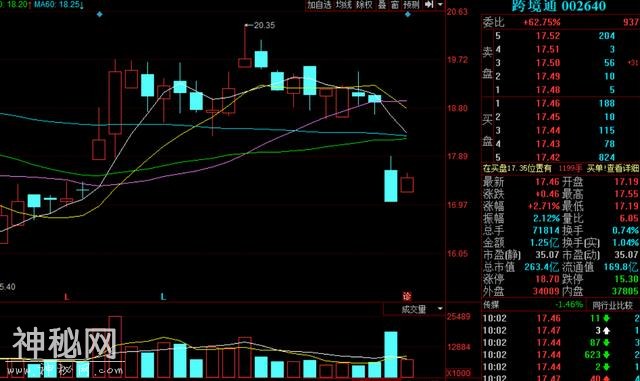Select sell level 2 price 17.49

pos(548,76)
